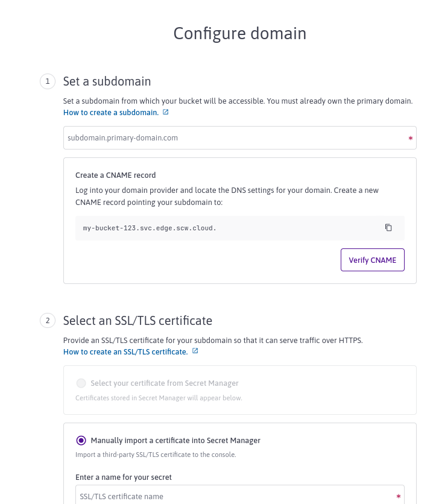Click the red asterisk on subdomain field
This screenshot has height=504, width=439.
click(x=410, y=139)
